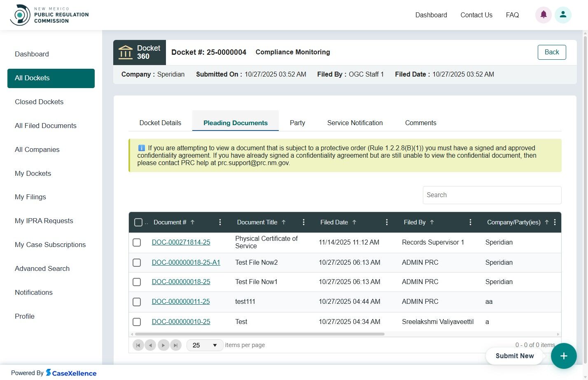Open Dashboard link in top navigation
Viewport: 588px width, 380px height.
pos(431,15)
